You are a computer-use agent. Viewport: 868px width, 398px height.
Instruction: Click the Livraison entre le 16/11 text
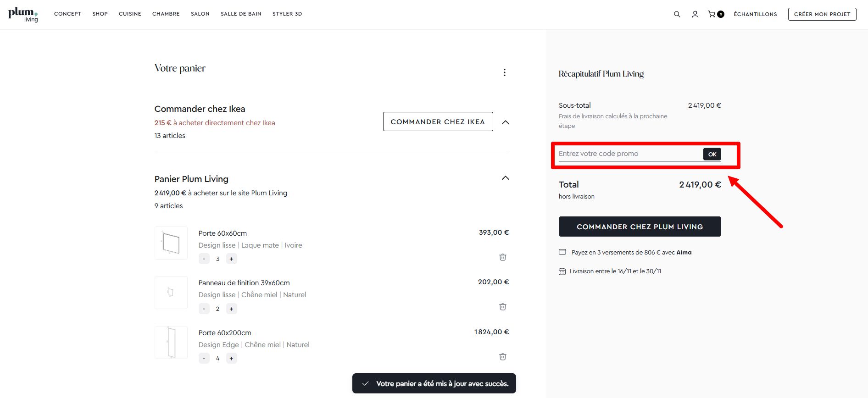(615, 271)
